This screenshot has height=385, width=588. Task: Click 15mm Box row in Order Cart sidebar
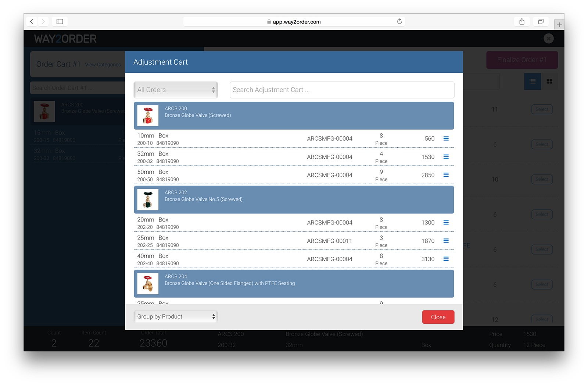click(x=78, y=136)
